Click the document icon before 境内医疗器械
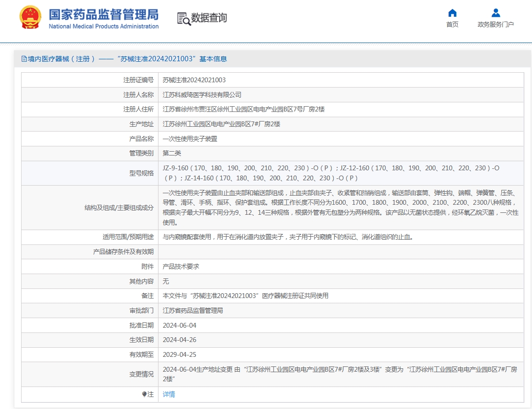This screenshot has height=409, width=532. click(x=24, y=59)
